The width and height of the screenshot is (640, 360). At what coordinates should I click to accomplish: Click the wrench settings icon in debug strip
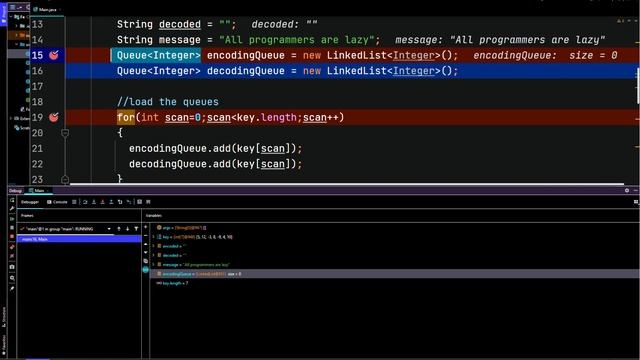pos(12,209)
